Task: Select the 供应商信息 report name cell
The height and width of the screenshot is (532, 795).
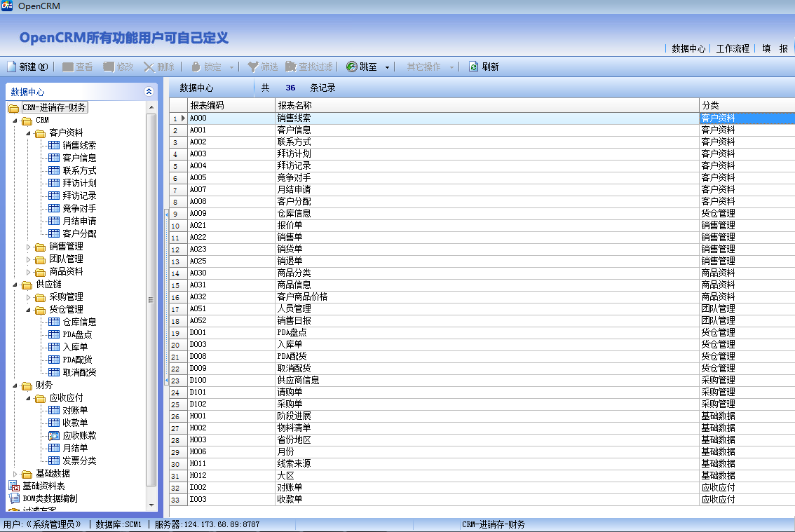Action: point(487,381)
